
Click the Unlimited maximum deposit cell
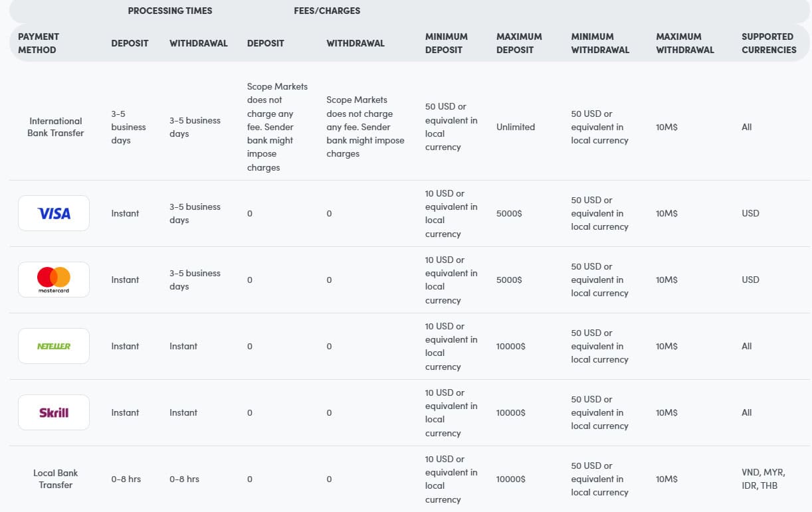pos(516,127)
